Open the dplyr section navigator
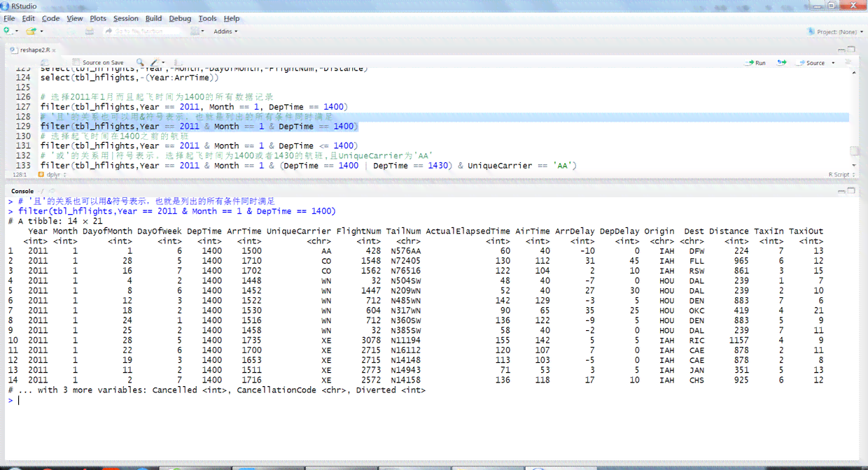 coord(52,175)
